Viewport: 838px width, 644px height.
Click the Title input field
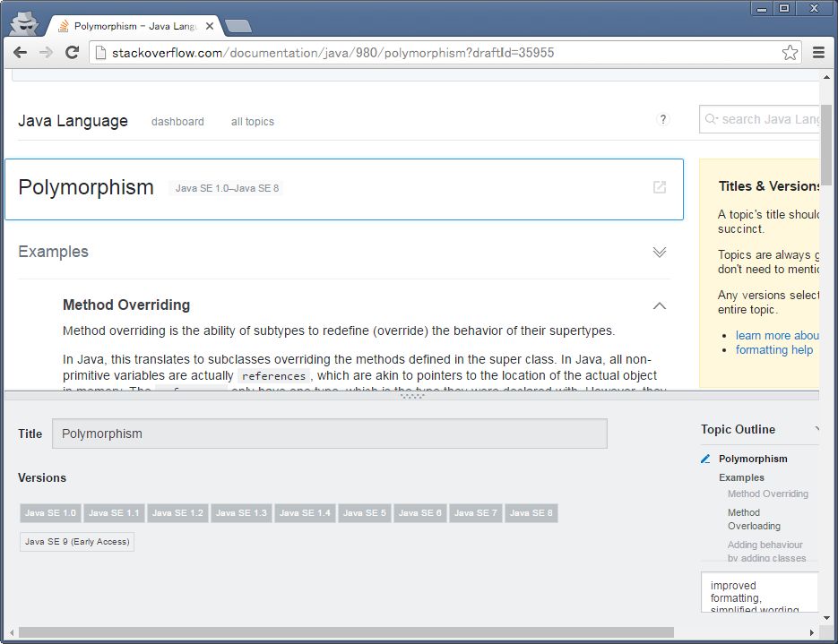[329, 434]
